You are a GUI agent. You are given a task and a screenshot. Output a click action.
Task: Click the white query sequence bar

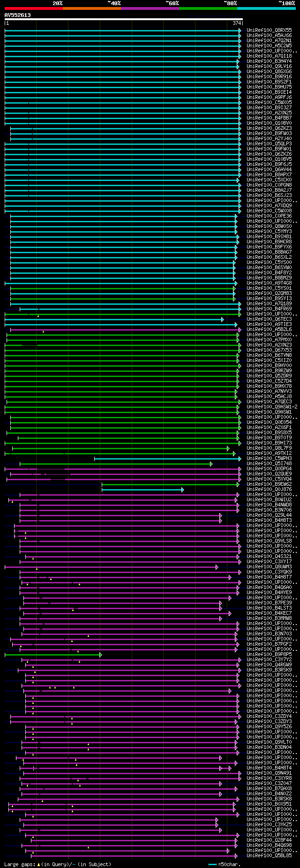point(124,20)
